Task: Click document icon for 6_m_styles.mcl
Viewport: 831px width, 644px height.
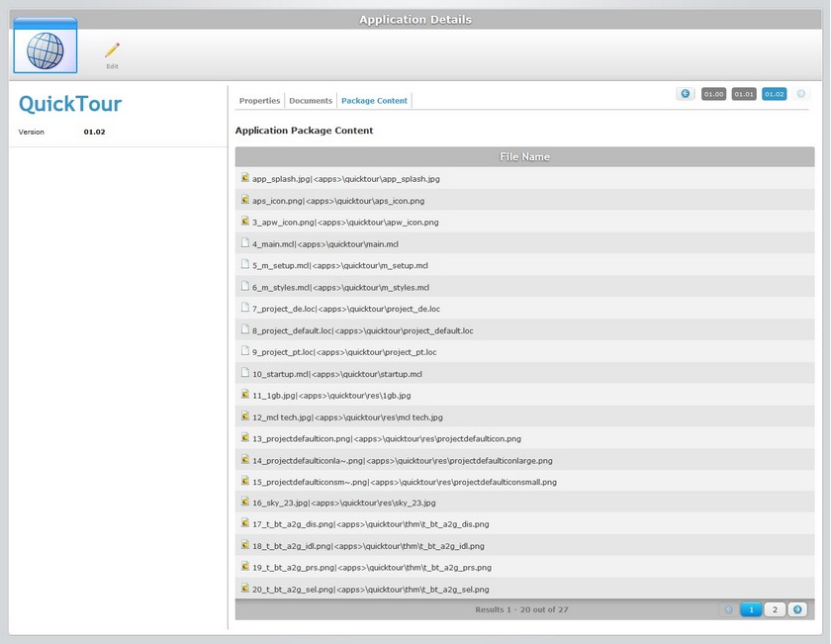Action: pos(245,286)
